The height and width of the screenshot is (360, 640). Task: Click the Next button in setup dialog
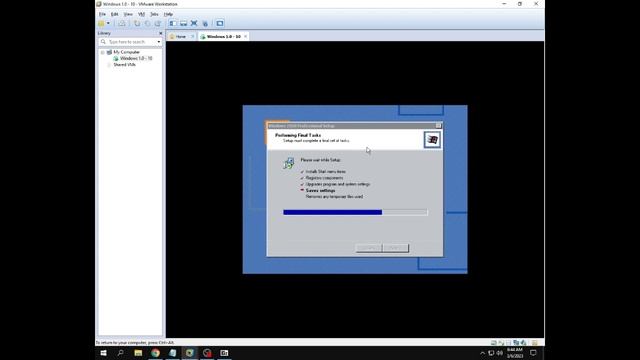[x=396, y=248]
